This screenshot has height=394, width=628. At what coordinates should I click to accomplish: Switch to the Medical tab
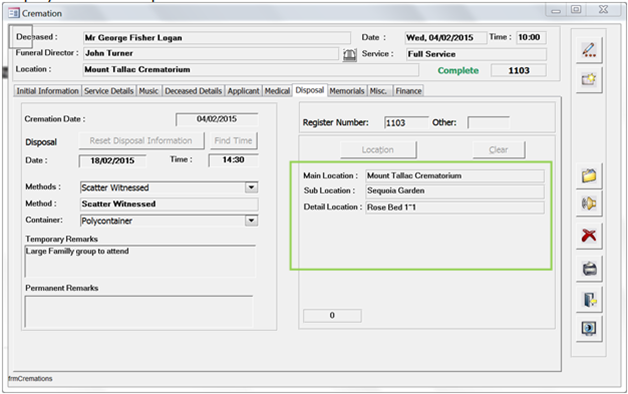click(x=277, y=91)
